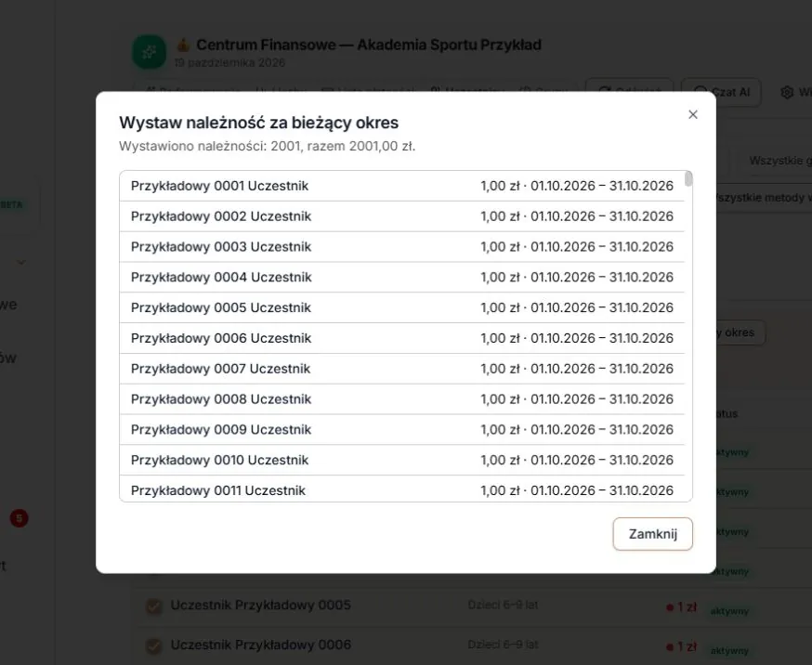Toggle checkbox for Uczestnik Przykładowy 0006
The height and width of the screenshot is (665, 812).
pyautogui.click(x=154, y=645)
